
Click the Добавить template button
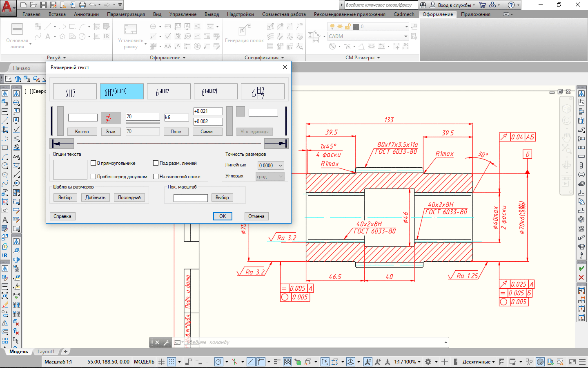[x=95, y=197]
